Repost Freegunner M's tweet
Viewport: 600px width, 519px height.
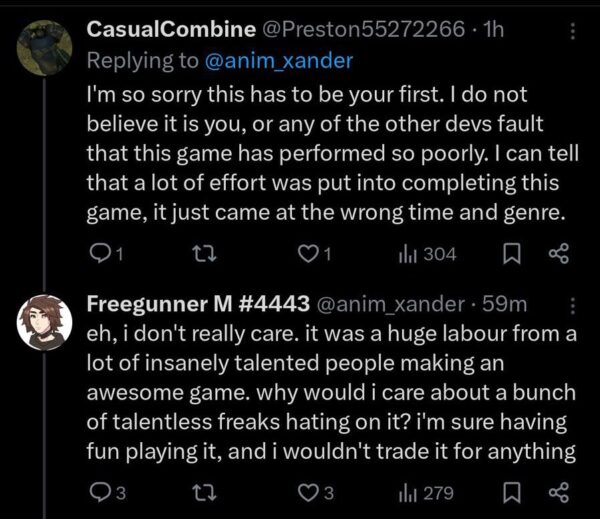[x=203, y=492]
